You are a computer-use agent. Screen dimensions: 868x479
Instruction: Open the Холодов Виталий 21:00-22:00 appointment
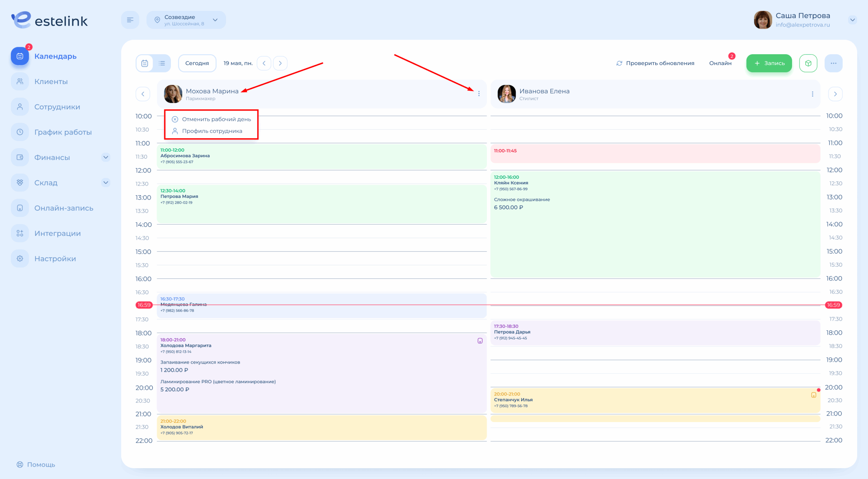point(321,427)
